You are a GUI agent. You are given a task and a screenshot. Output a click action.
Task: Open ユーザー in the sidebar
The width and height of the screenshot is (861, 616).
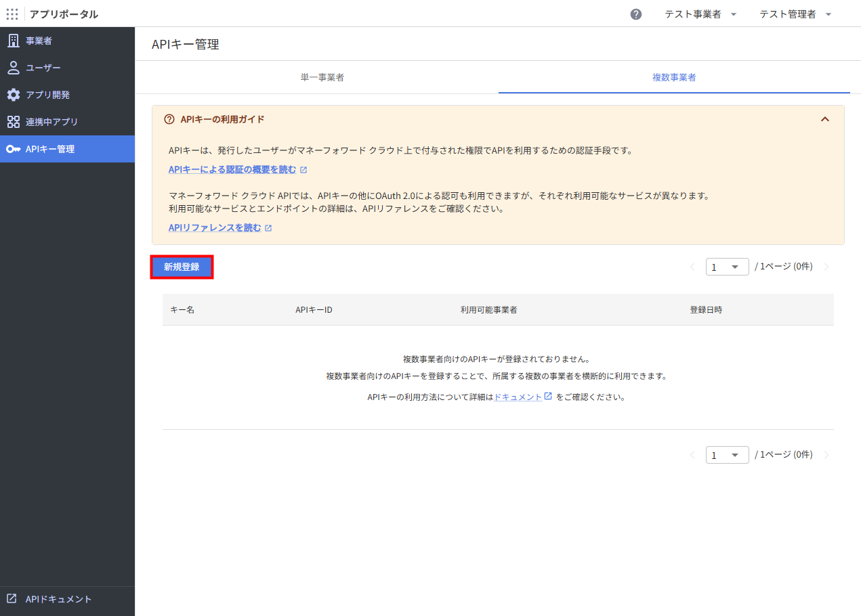coord(67,68)
